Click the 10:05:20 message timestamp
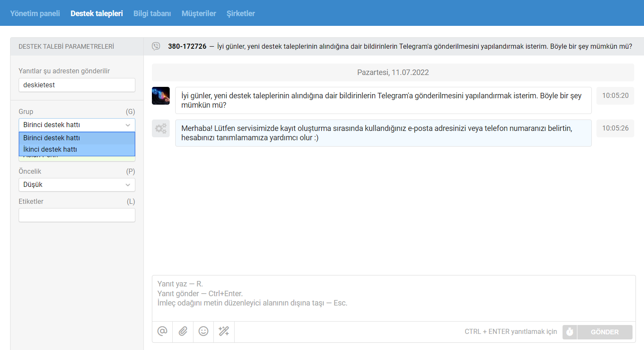 (615, 96)
